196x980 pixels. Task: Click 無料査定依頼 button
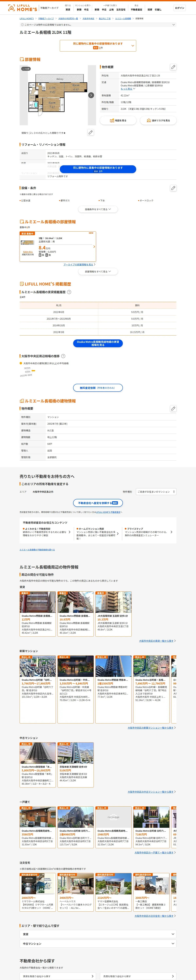[98, 388]
